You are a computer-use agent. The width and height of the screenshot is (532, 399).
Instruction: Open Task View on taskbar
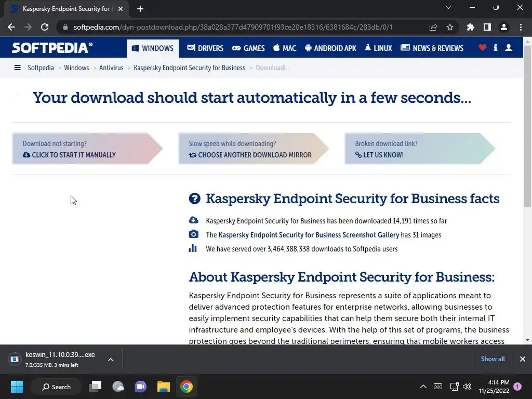(95, 387)
